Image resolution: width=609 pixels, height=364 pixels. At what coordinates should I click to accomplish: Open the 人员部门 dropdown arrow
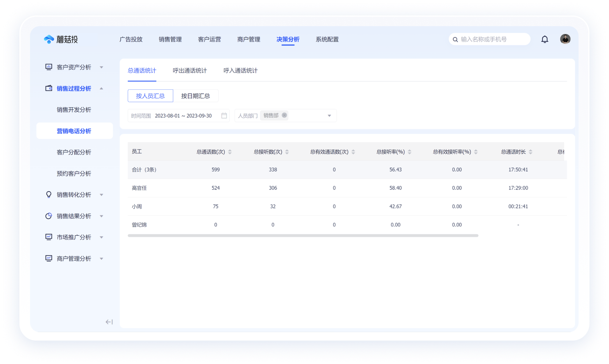[x=329, y=116]
